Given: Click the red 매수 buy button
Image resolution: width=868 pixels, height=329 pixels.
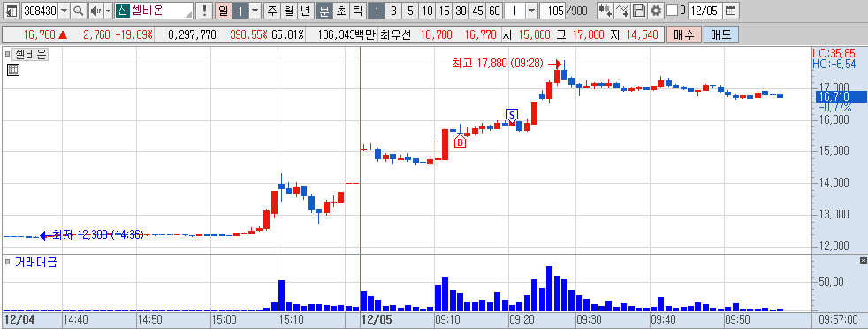Looking at the screenshot, I should coord(684,34).
